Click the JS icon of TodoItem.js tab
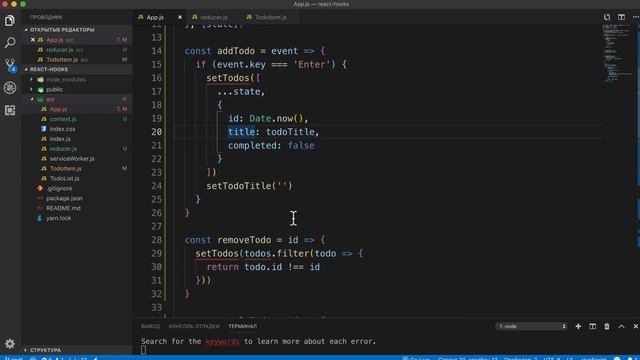Viewport: 640px width, 360px height. [x=249, y=17]
